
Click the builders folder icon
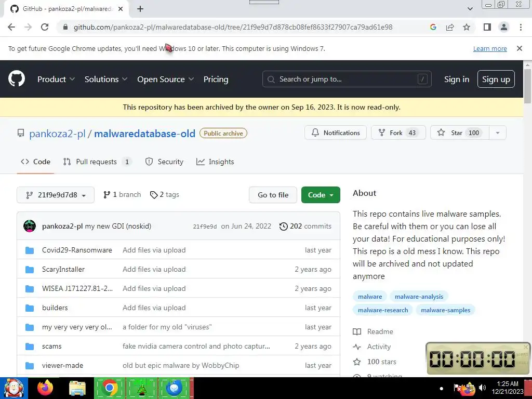[30, 308]
